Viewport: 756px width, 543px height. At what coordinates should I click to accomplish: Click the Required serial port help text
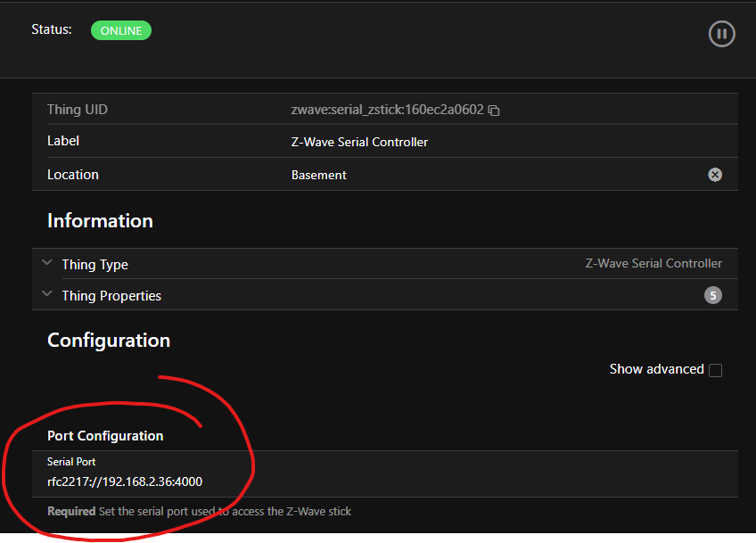[199, 511]
